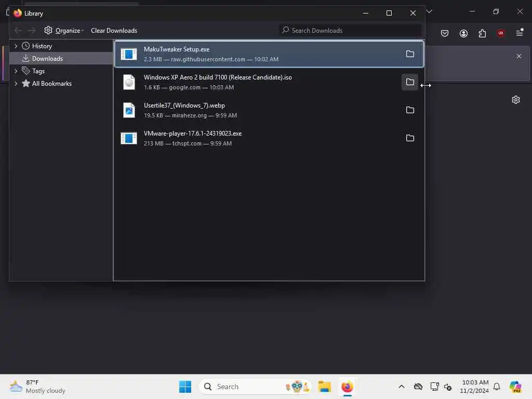Image resolution: width=532 pixels, height=399 pixels.
Task: Select History in the Library sidebar
Action: tap(61, 46)
